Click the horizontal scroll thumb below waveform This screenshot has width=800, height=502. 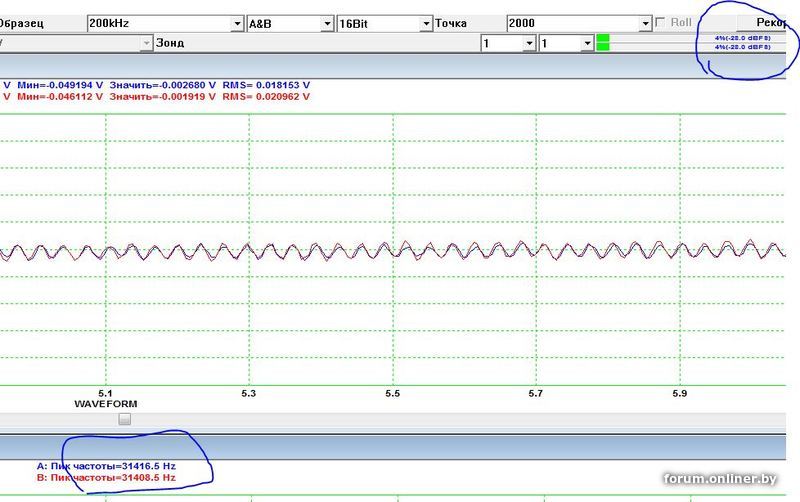[124, 419]
